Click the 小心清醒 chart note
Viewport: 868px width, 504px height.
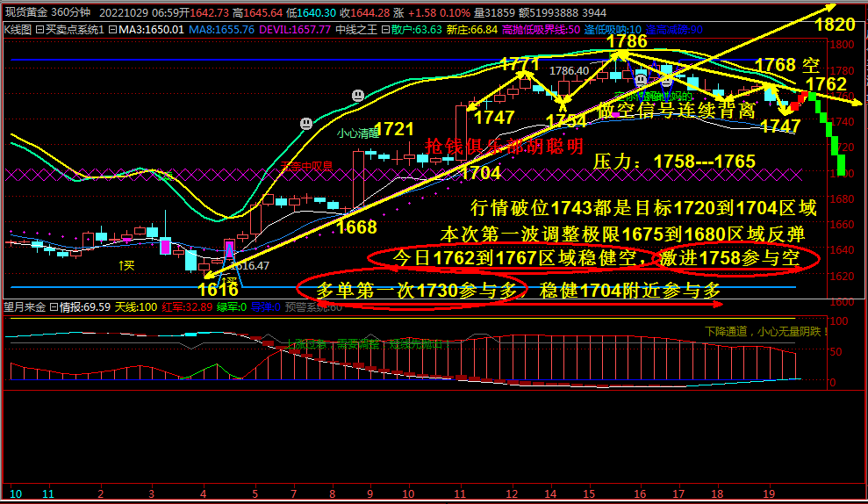[357, 133]
